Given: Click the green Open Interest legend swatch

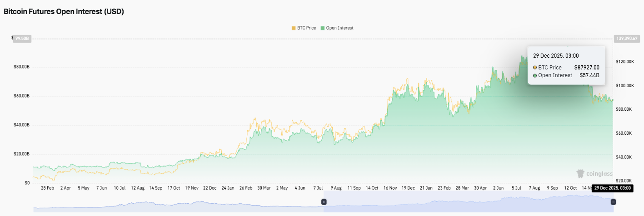Looking at the screenshot, I should [x=323, y=28].
